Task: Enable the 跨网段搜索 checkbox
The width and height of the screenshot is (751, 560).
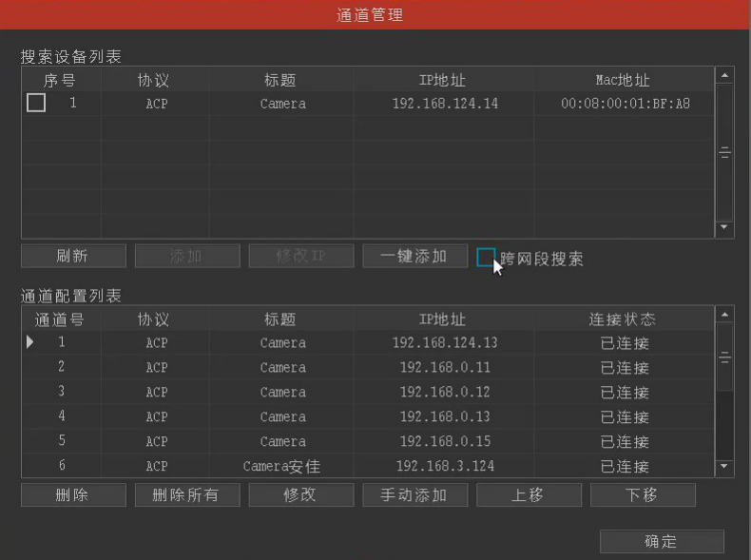Action: (487, 258)
